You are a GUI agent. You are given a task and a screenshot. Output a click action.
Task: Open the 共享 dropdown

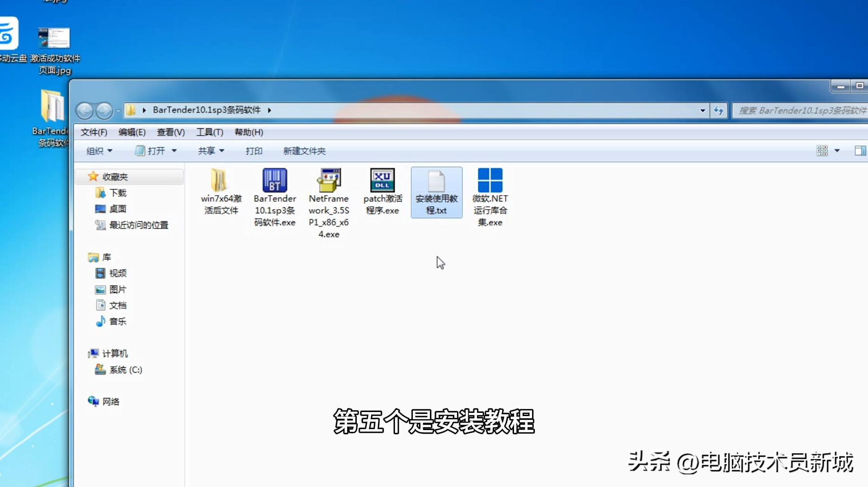click(211, 151)
